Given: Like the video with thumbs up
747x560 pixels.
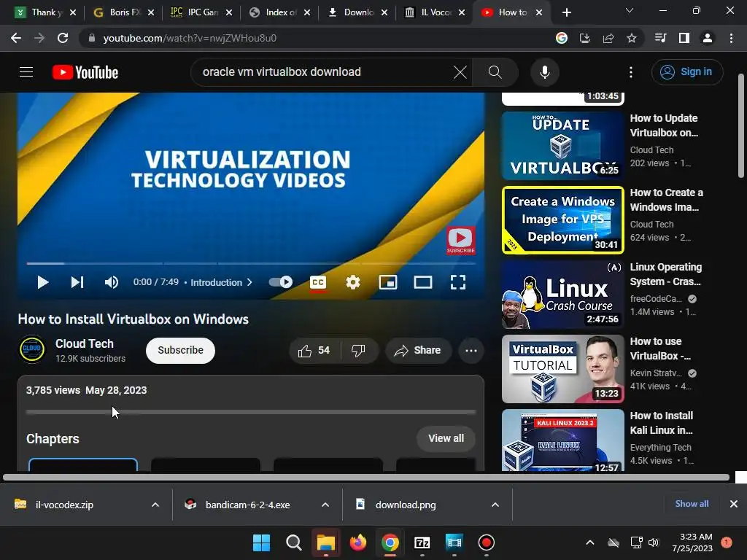Looking at the screenshot, I should click(x=314, y=351).
